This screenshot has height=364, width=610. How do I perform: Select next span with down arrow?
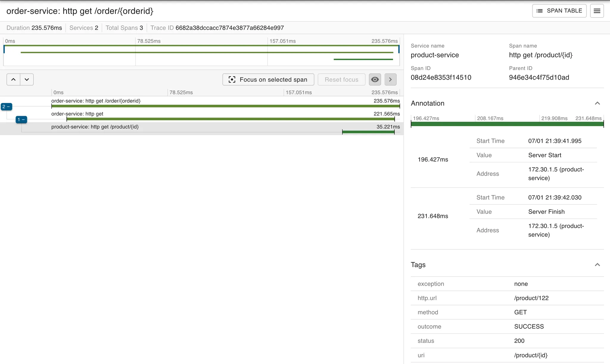(x=27, y=79)
